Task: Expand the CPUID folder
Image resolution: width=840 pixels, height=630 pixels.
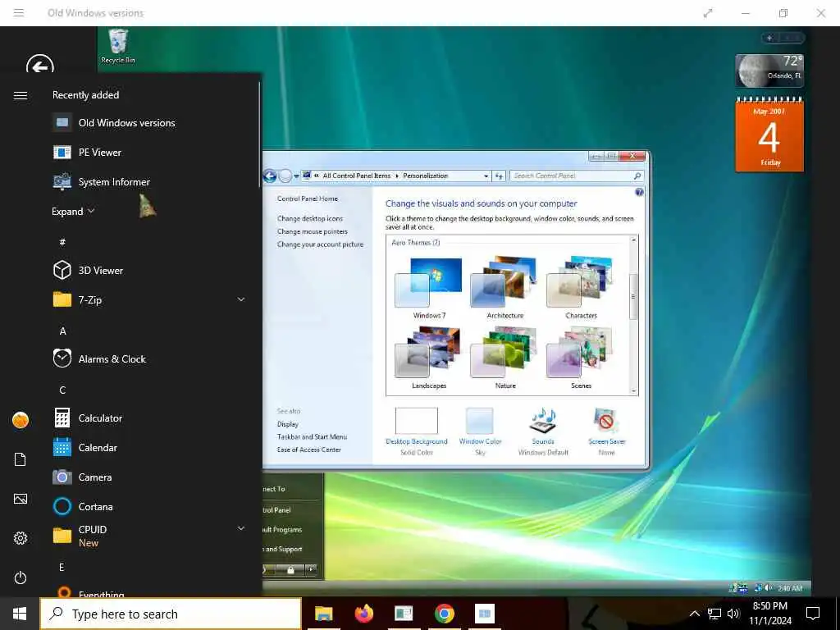Action: coord(241,528)
